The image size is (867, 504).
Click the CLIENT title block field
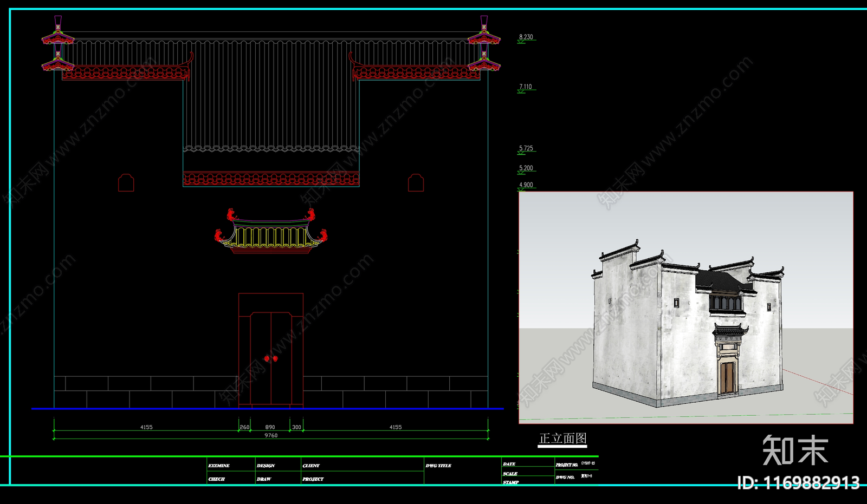coord(311,466)
